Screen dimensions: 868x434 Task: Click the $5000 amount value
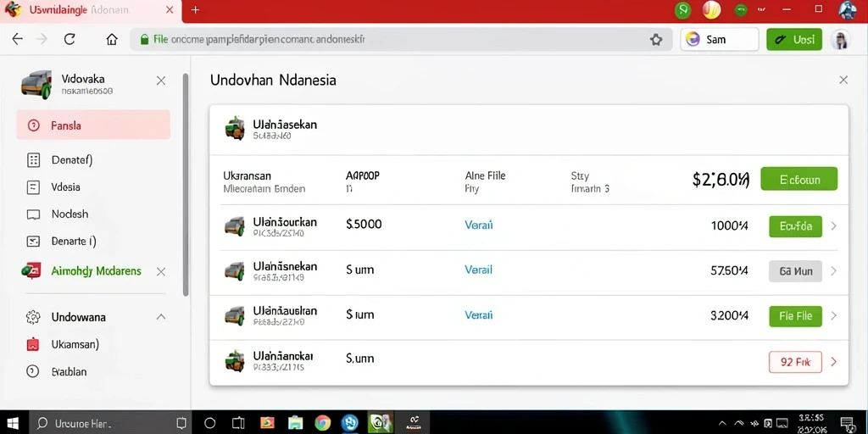coord(364,224)
